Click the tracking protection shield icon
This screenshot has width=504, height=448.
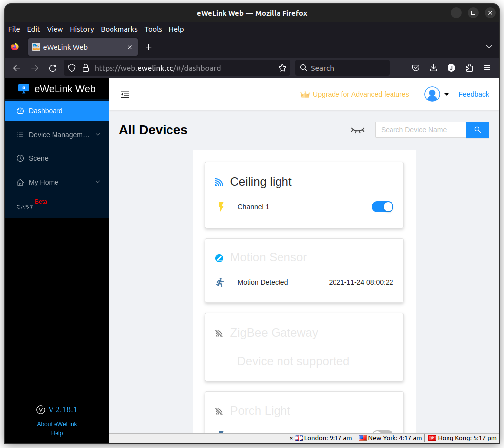tap(72, 68)
